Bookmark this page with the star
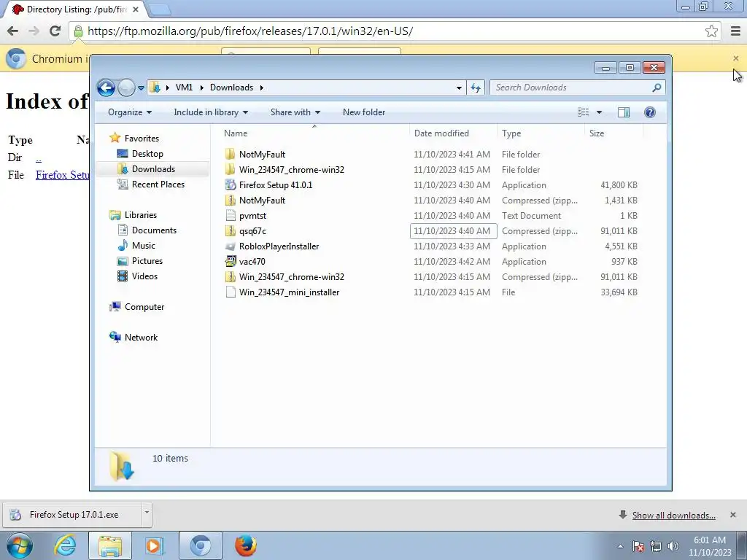747x560 pixels. (711, 31)
